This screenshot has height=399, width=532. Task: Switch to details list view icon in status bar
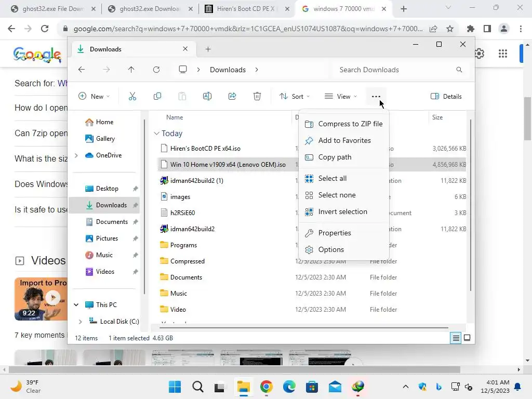(x=456, y=338)
